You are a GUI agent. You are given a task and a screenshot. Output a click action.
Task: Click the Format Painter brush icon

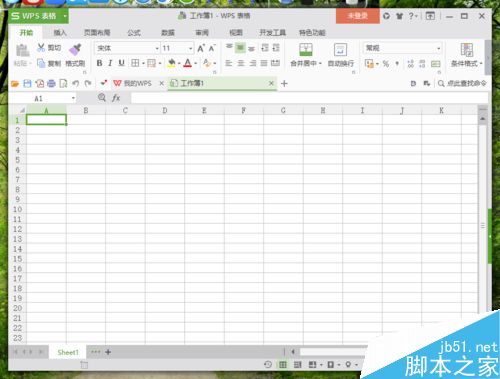75,49
